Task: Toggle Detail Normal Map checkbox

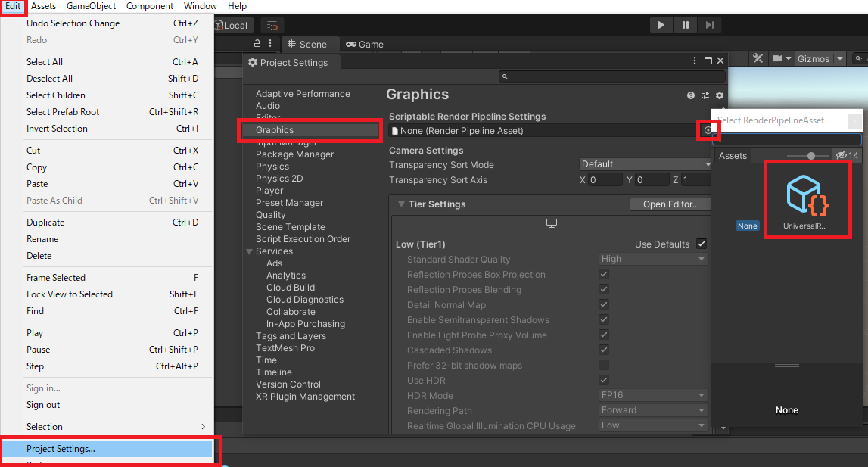Action: (x=604, y=304)
